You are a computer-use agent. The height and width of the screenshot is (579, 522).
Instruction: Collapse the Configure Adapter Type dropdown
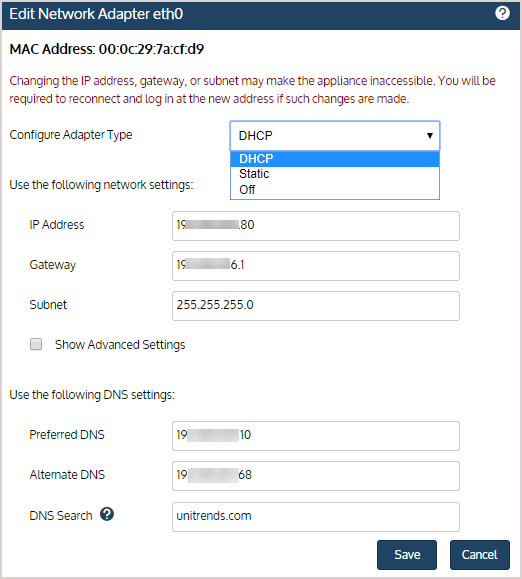tap(335, 136)
